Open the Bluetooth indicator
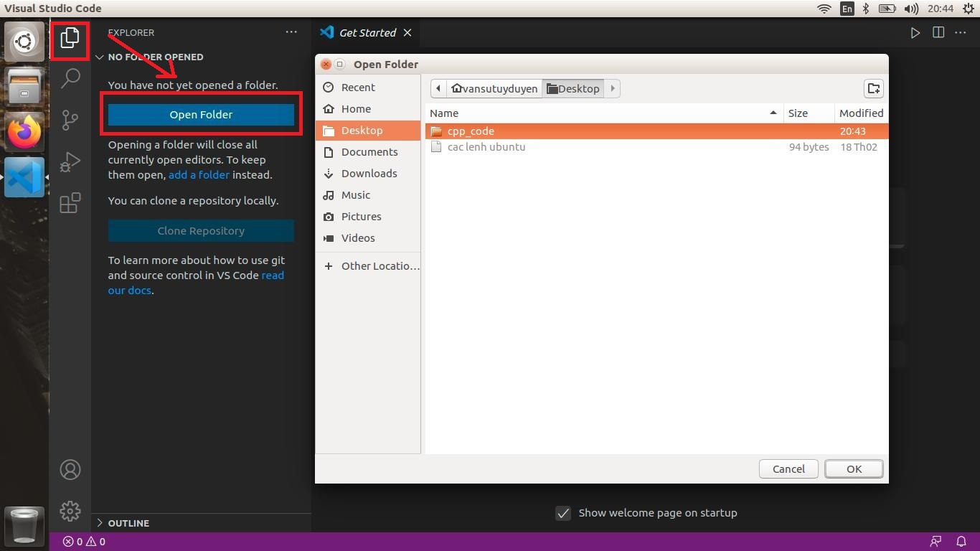 point(866,9)
